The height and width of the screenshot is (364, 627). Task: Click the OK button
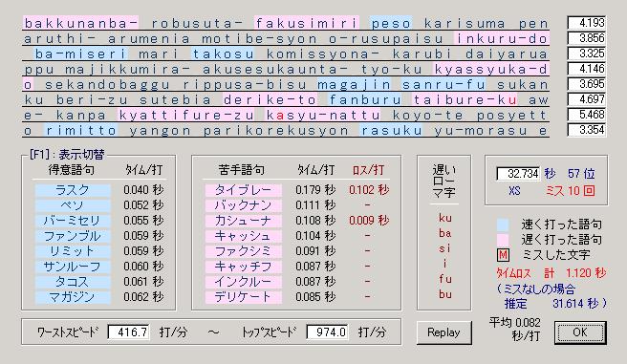580,332
